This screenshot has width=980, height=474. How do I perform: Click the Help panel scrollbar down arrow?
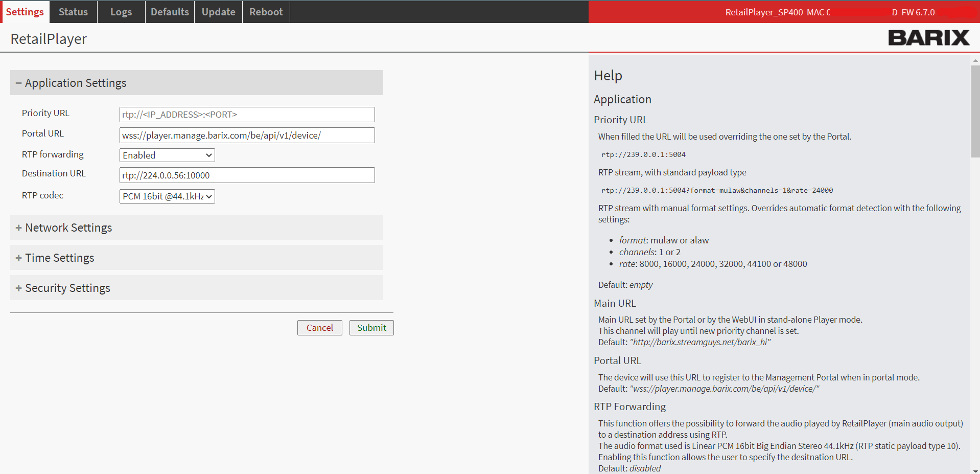(975, 470)
